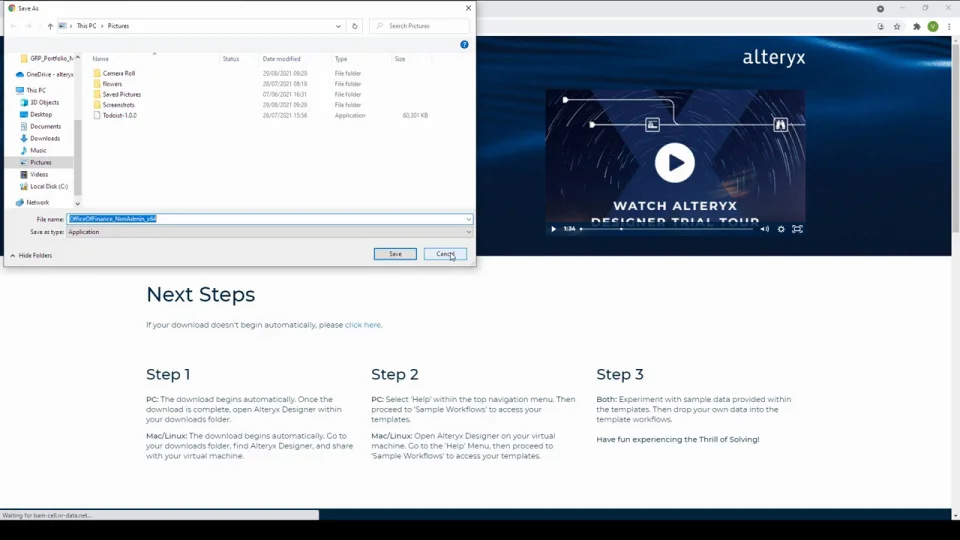Move the navigation pane down with scrollbar arrow

pos(78,203)
